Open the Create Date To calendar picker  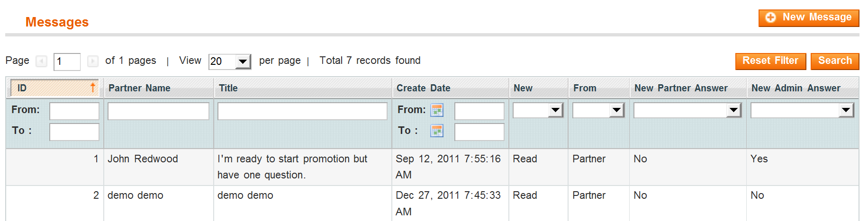coord(437,131)
